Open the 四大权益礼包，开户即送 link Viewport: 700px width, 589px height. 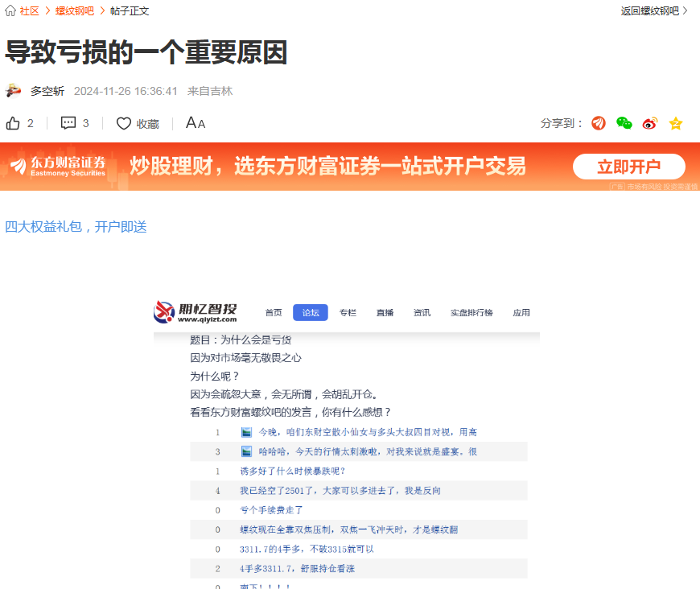[x=76, y=227]
